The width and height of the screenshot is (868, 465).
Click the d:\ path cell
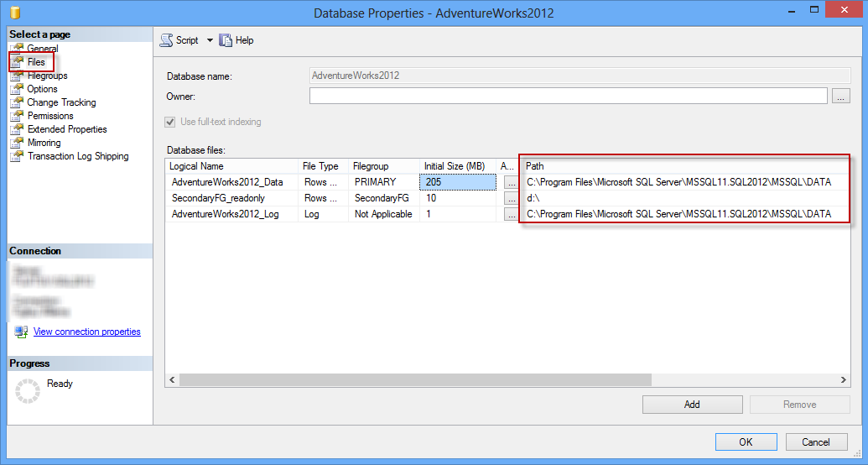(685, 198)
